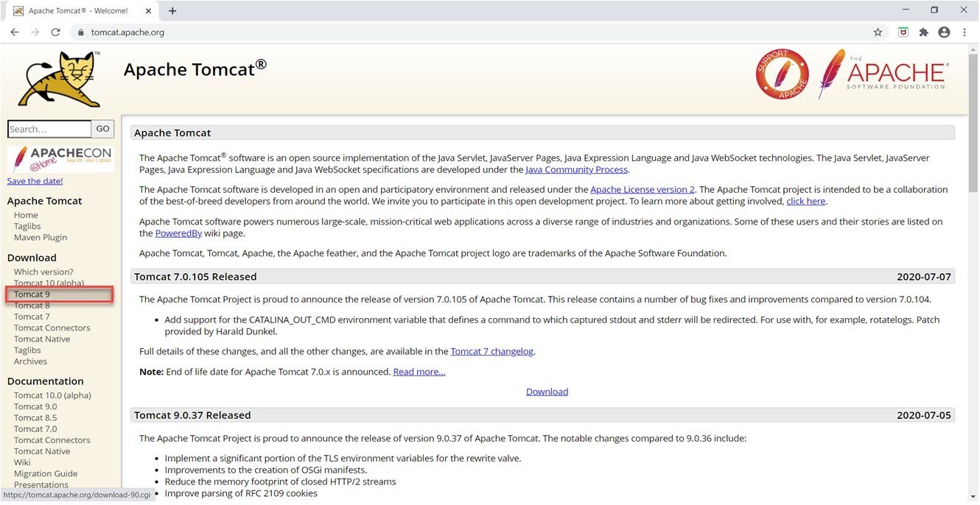Follow the Save the date link
Image resolution: width=980 pixels, height=505 pixels.
34,180
